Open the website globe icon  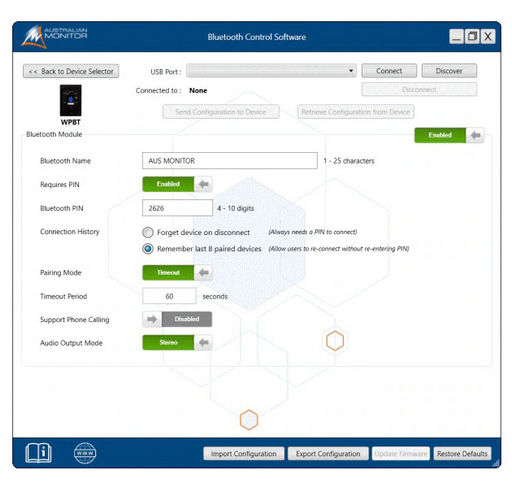coord(85,453)
